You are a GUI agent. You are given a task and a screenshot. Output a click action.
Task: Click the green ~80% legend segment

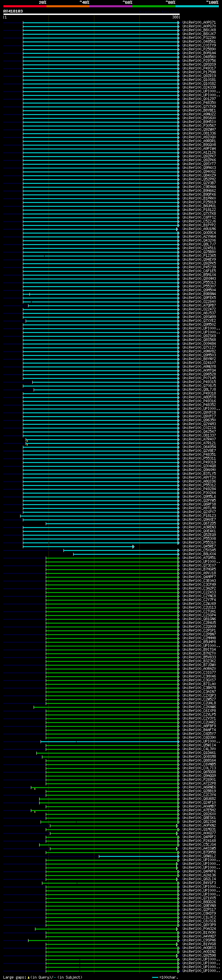pyautogui.click(x=154, y=6)
